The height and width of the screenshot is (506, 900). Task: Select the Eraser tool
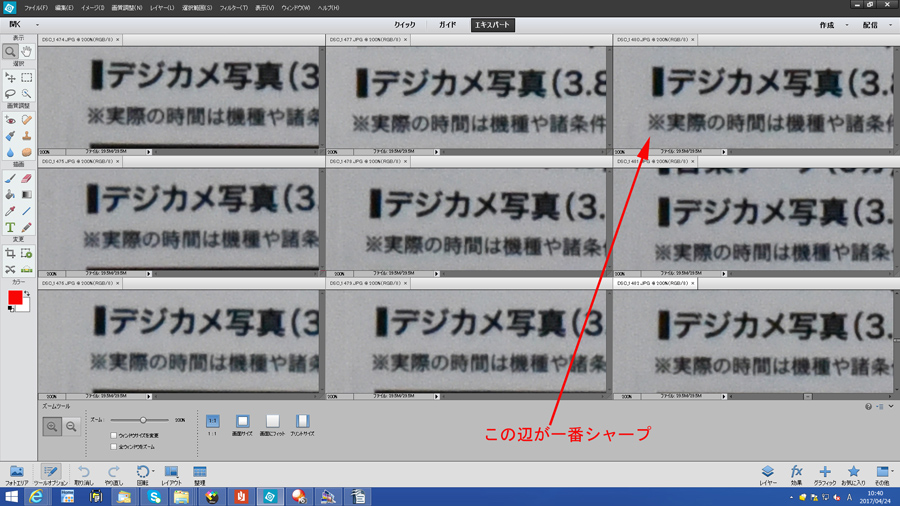pyautogui.click(x=27, y=179)
